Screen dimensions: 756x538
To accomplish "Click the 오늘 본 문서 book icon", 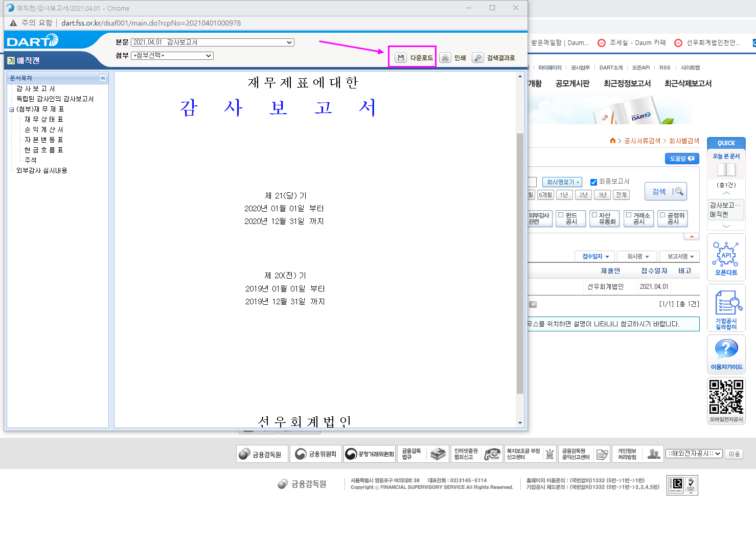I will pos(726,169).
